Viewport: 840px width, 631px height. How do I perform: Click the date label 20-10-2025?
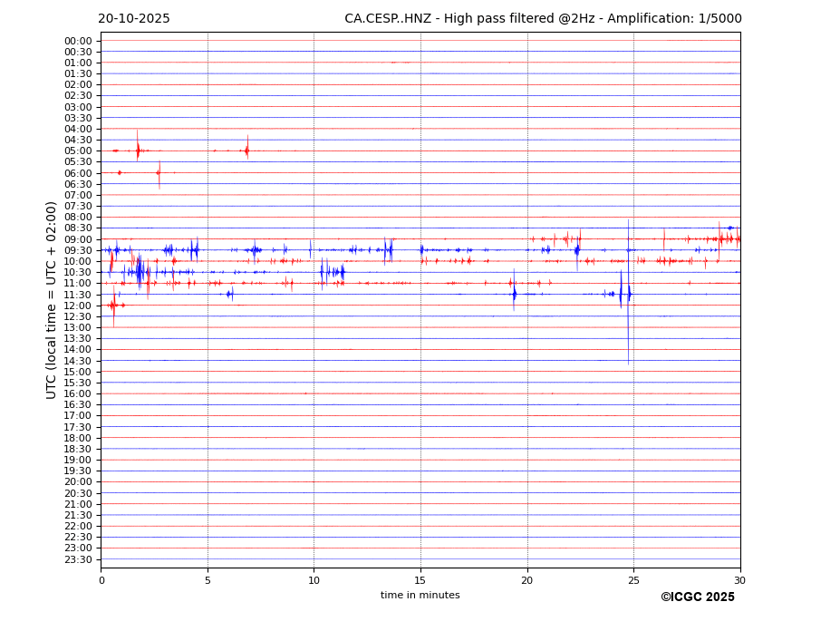point(134,19)
